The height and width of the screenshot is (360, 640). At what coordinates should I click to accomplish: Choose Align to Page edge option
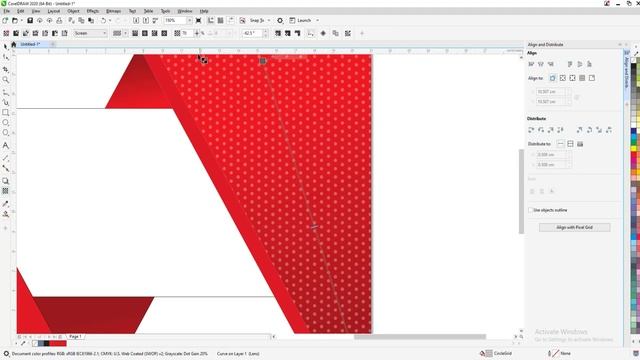pos(562,78)
